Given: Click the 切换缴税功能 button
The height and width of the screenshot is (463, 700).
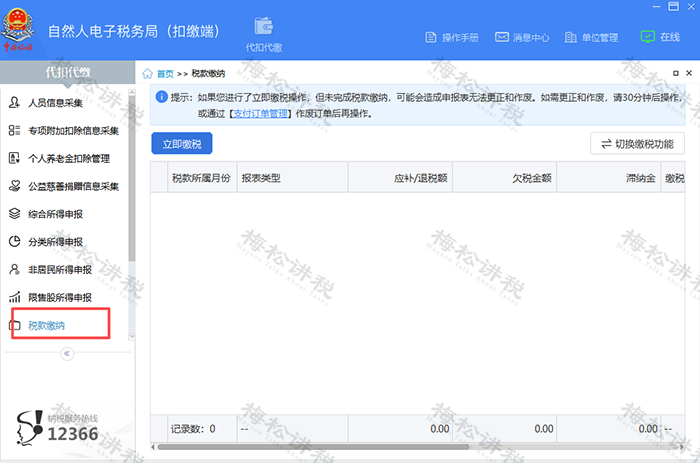Looking at the screenshot, I should [x=637, y=144].
